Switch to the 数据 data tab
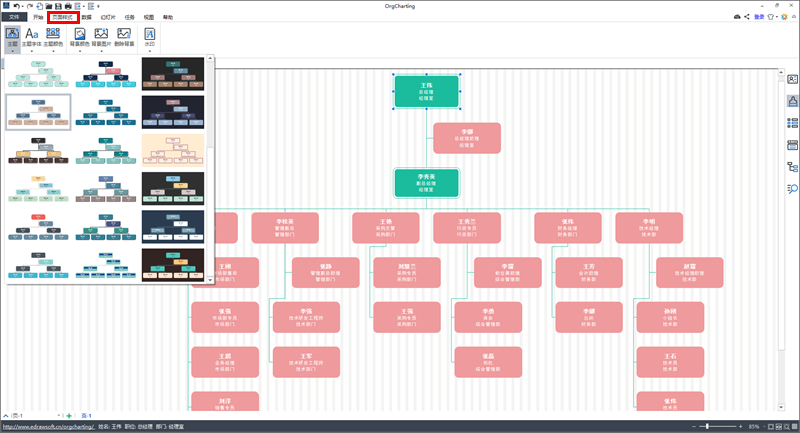The height and width of the screenshot is (433, 800). (x=87, y=17)
